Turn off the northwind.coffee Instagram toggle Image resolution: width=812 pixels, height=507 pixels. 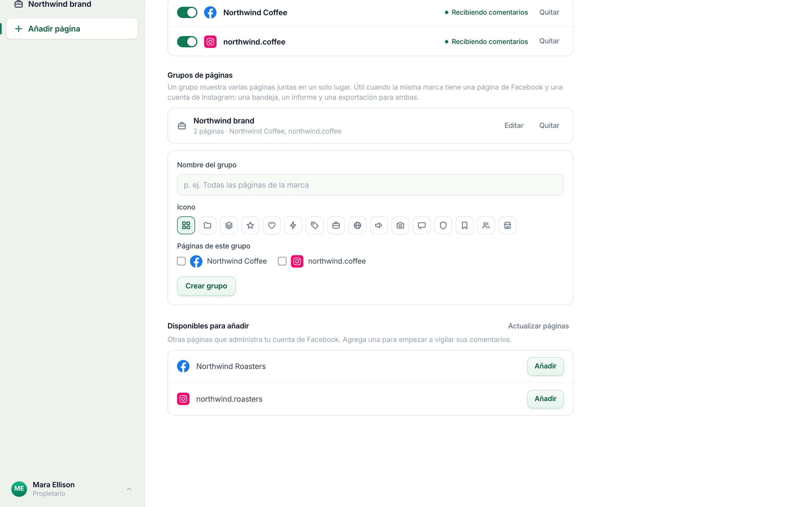(187, 42)
